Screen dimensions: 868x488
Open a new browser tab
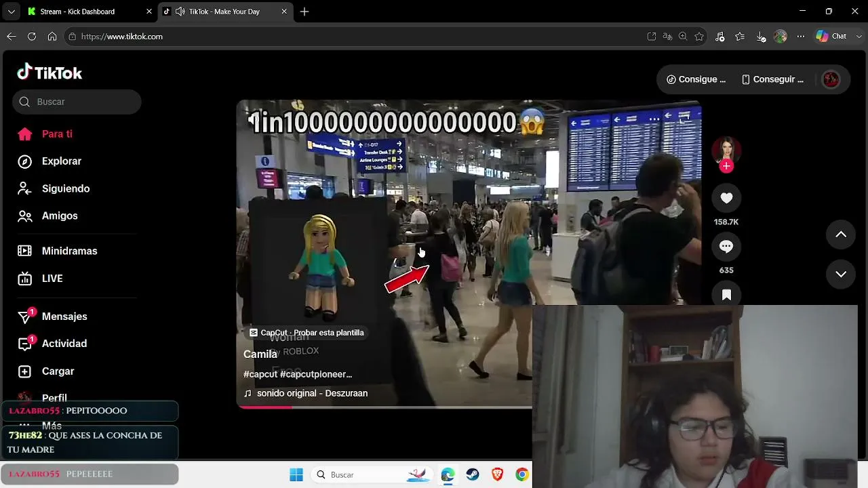(304, 12)
